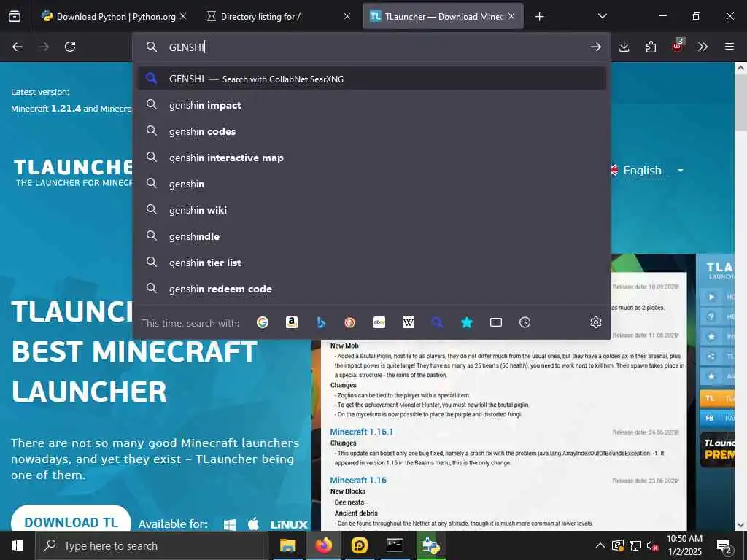Search in Bookmarks star icon
The image size is (747, 560).
tap(466, 322)
